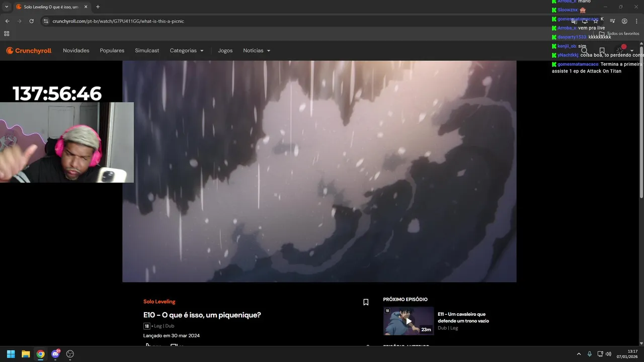Go back in Chrome
Viewport: 644px width, 362px height.
pos(7,21)
